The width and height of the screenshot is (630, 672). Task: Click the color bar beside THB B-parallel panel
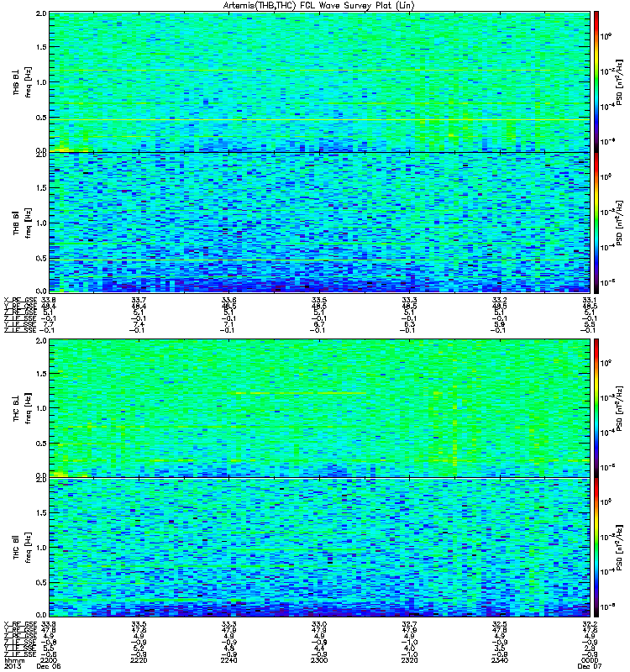[596, 223]
